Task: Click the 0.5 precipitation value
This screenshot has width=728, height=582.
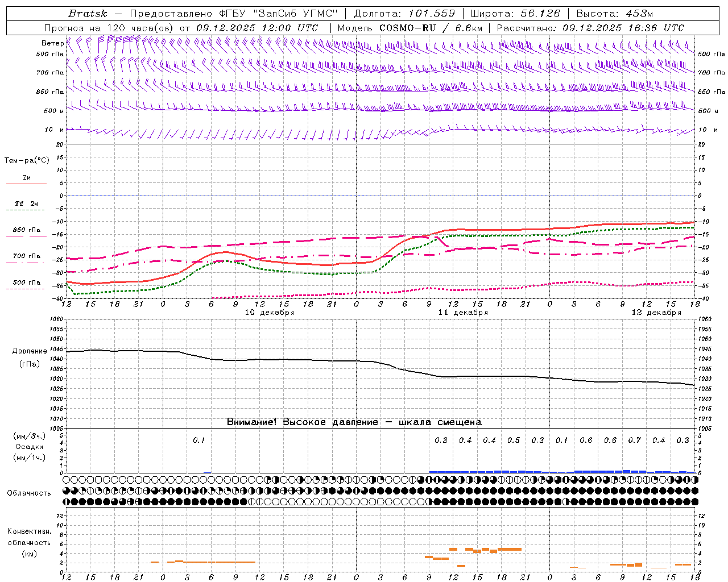Action: click(514, 440)
